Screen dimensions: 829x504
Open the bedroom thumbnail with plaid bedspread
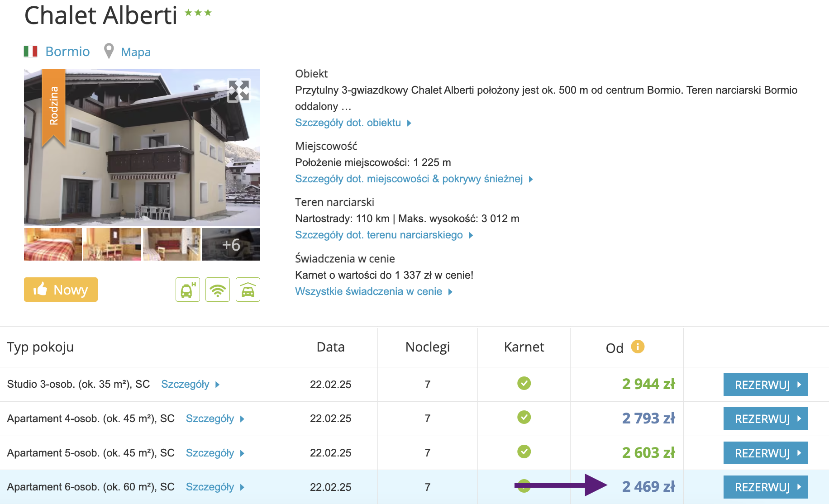coord(53,244)
